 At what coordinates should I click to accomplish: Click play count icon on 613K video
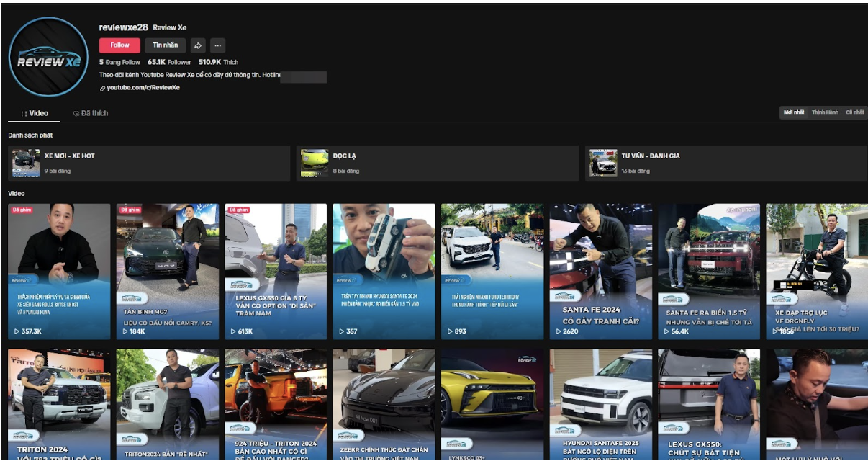tap(234, 331)
